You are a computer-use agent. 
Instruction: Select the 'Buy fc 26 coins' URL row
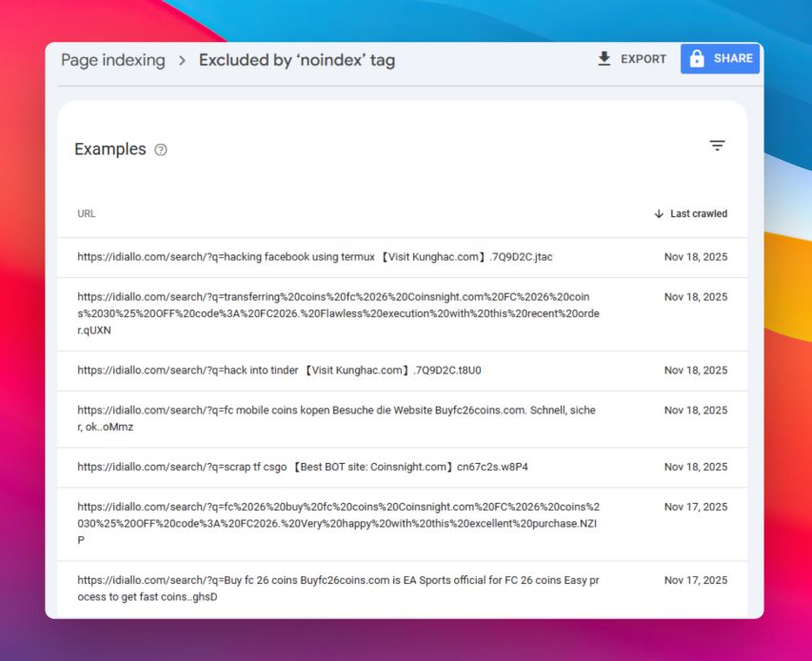click(338, 589)
